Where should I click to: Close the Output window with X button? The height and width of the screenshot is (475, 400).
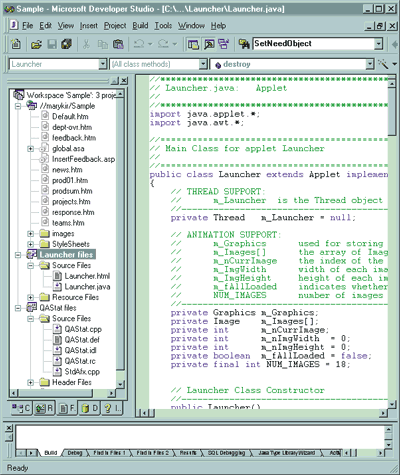tap(9, 428)
